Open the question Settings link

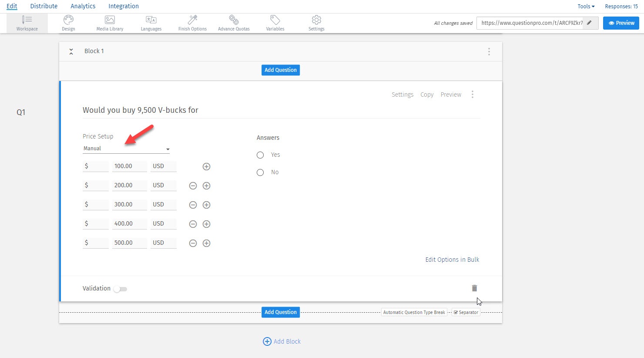pos(402,95)
